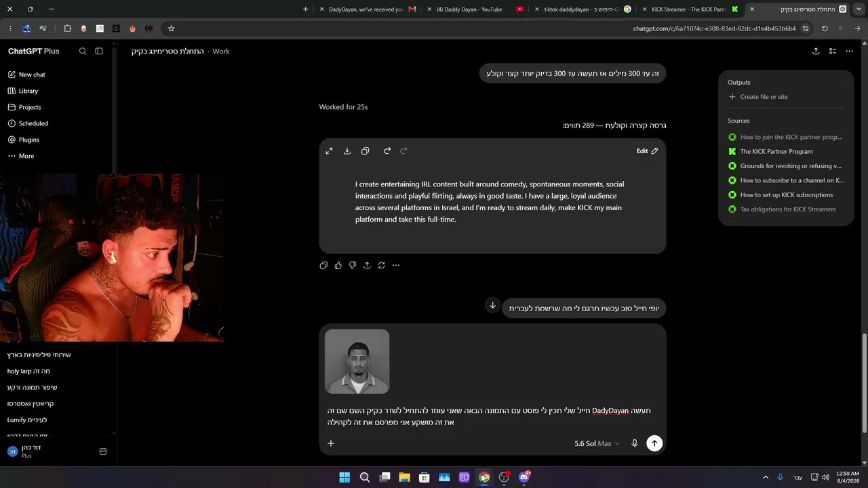Expand the Worked for 25s details
Viewport: 868px width, 488px height.
pos(344,107)
